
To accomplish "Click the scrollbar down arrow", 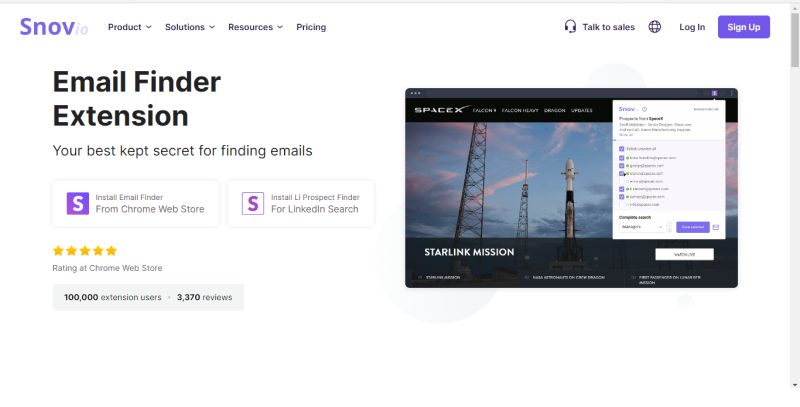I will pos(795,385).
